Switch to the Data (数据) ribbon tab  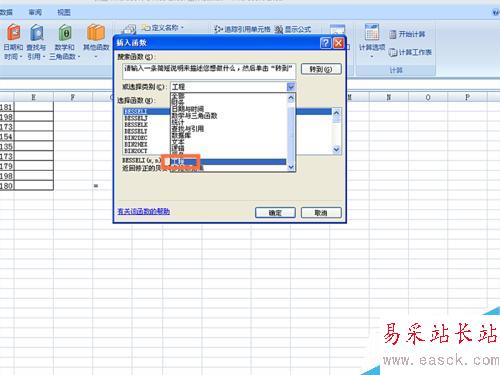[6, 12]
